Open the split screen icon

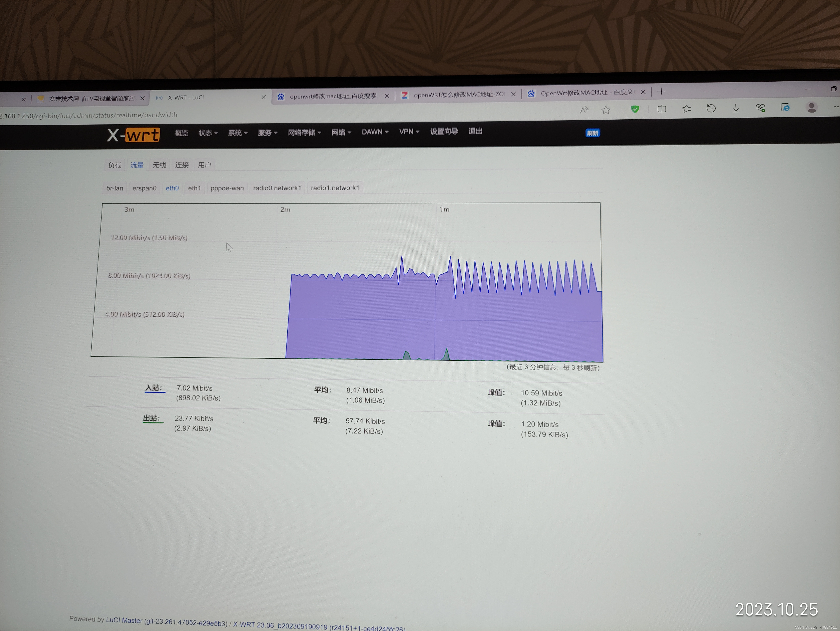(x=662, y=109)
